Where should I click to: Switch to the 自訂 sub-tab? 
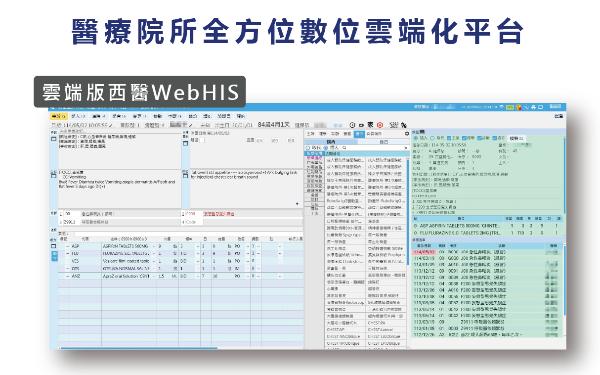pos(383,142)
